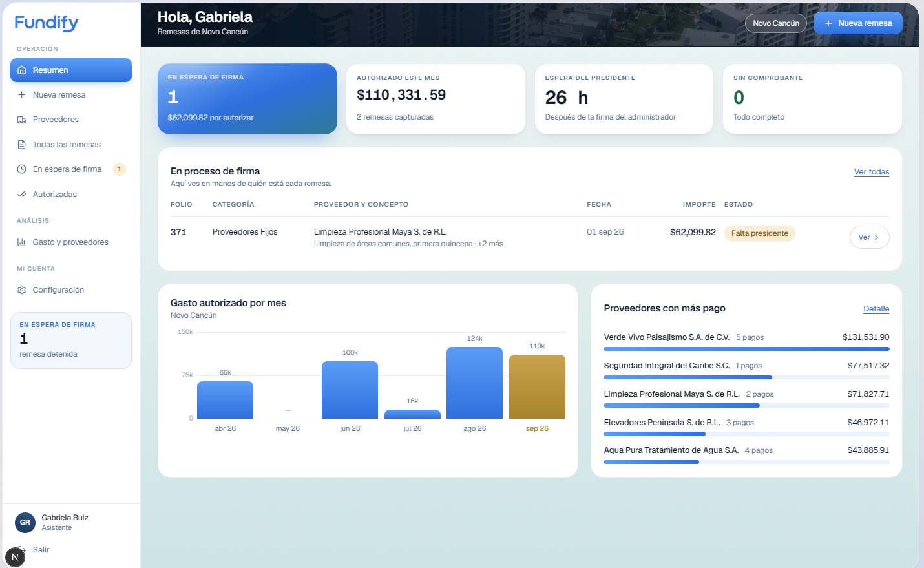Open the Resumen menu item
This screenshot has height=568, width=924.
coord(71,70)
